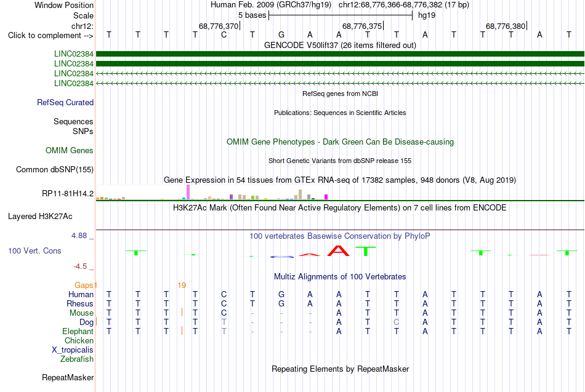Open the RefSeq Curated track label
The width and height of the screenshot is (585, 392).
click(65, 102)
